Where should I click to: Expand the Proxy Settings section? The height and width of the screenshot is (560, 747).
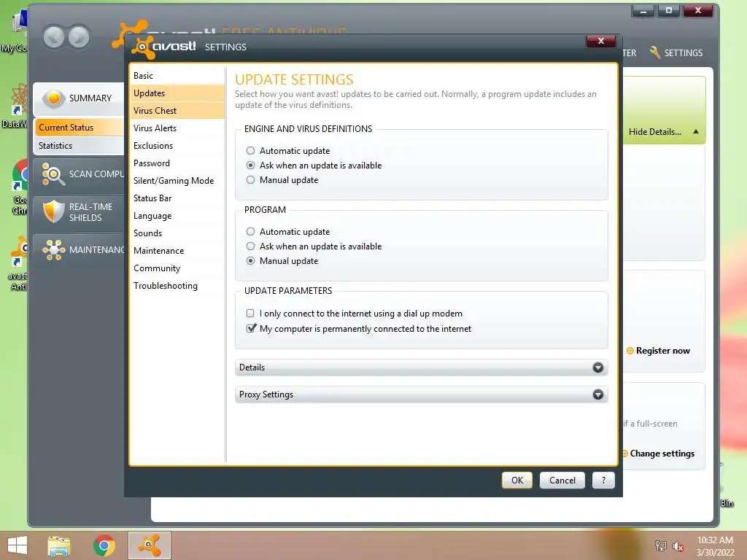pyautogui.click(x=421, y=394)
